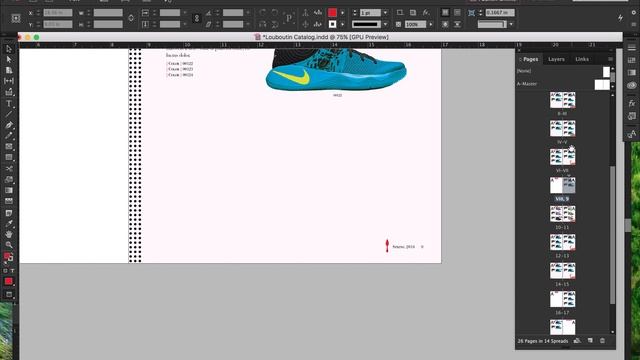Toggle constrain proportions for width and height
The width and height of the screenshot is (640, 360).
pyautogui.click(x=131, y=18)
